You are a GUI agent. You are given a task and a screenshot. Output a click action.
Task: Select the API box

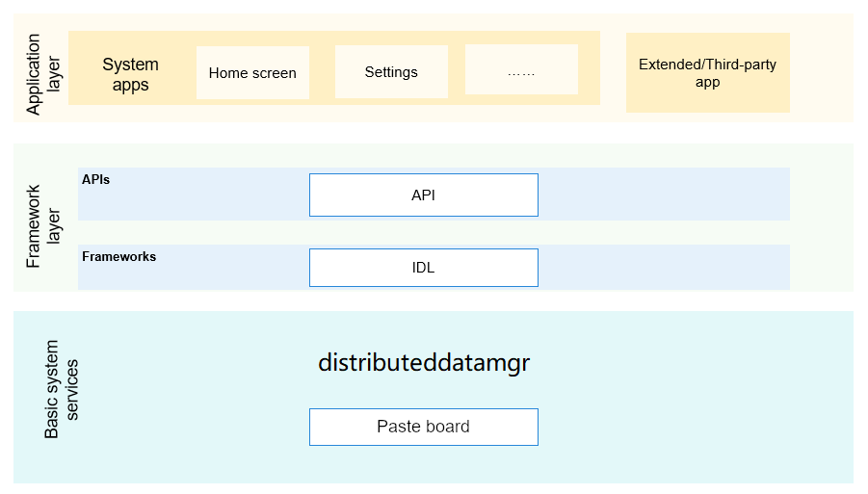[423, 195]
